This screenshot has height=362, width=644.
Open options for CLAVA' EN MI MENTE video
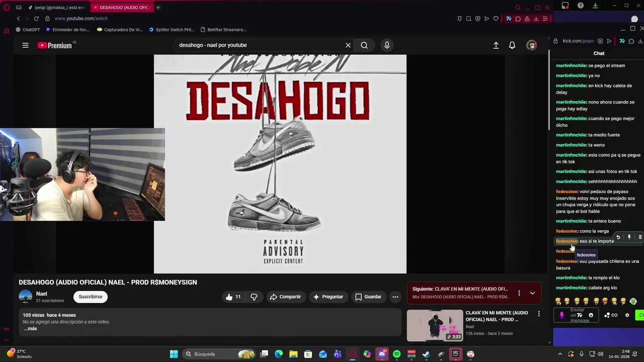[x=539, y=314]
